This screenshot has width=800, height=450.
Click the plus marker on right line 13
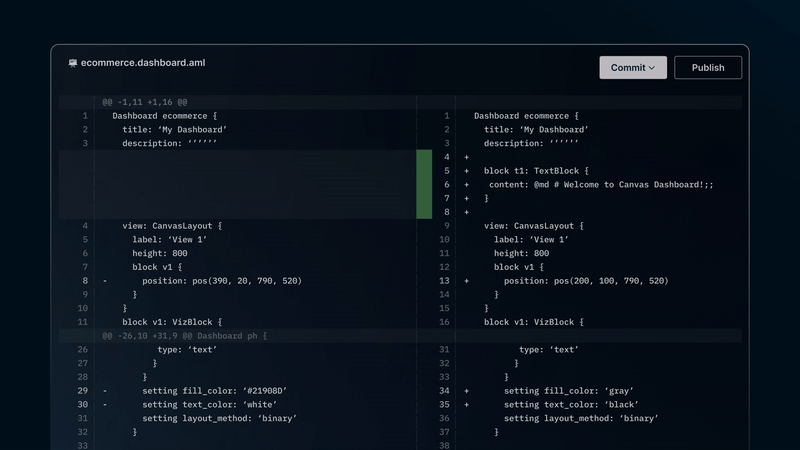click(466, 281)
